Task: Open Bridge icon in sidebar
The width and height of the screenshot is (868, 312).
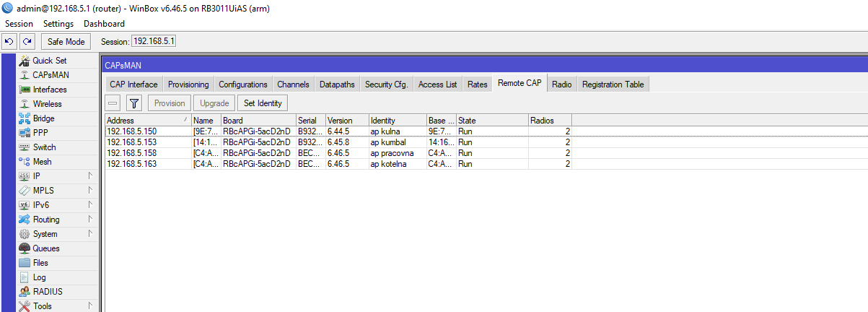Action: 24,118
